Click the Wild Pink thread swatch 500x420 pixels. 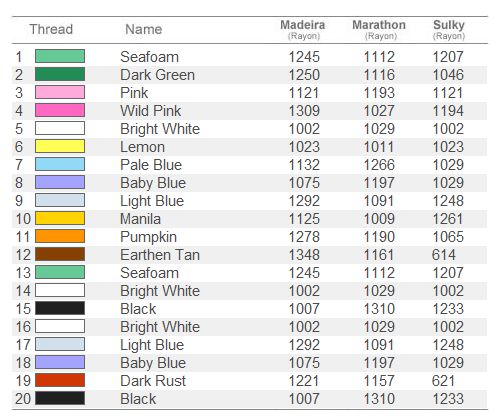pyautogui.click(x=60, y=110)
